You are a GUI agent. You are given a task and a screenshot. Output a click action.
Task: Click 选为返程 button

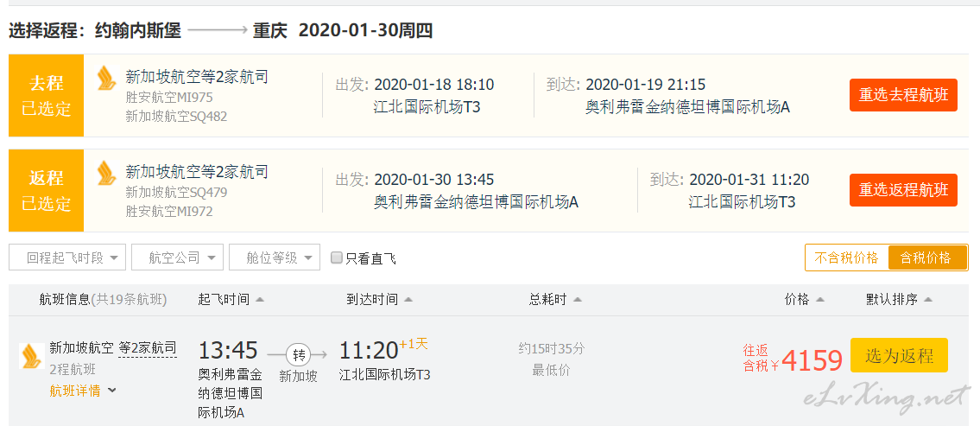pyautogui.click(x=899, y=355)
